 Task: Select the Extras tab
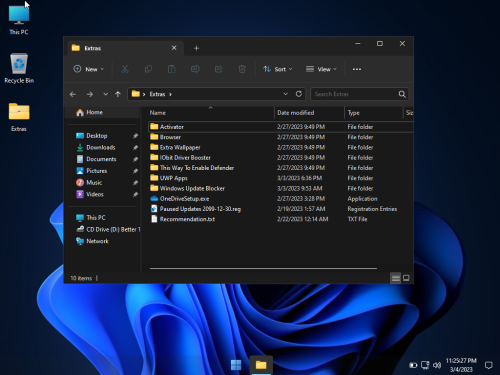(x=125, y=48)
